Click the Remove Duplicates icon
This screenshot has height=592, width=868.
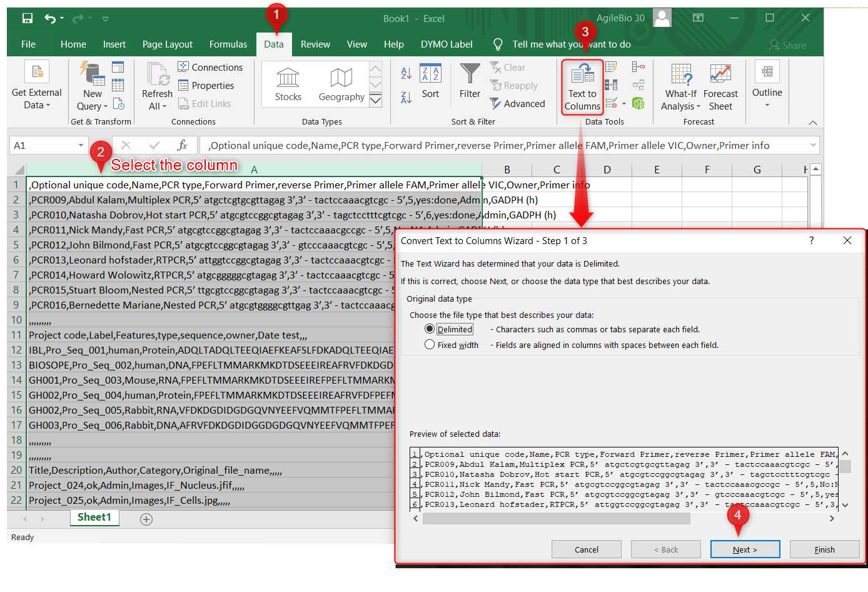coord(611,85)
